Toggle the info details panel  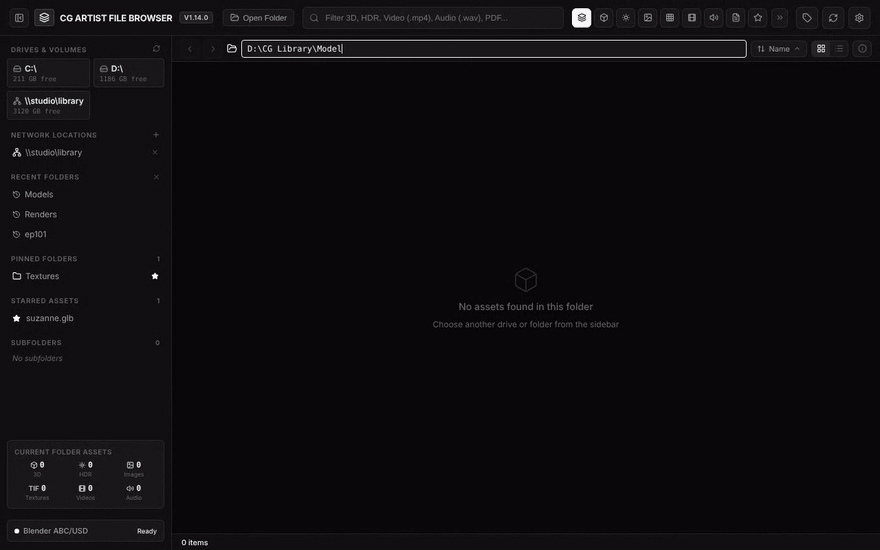[863, 49]
